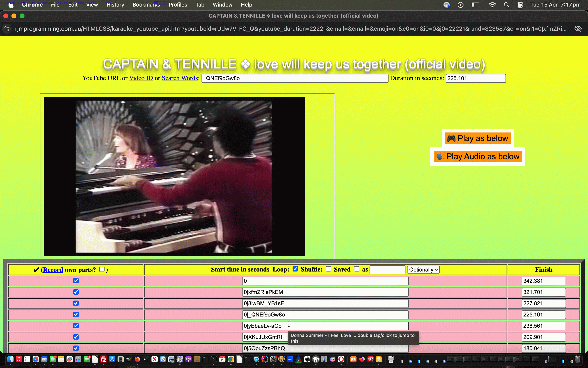
Task: Click the menu bar date and time
Action: click(556, 5)
